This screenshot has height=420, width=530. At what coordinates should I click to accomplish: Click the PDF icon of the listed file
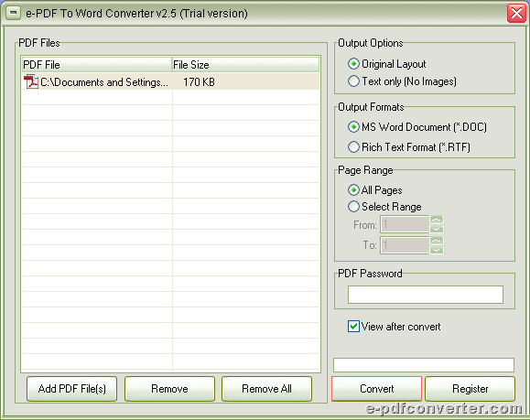(31, 81)
